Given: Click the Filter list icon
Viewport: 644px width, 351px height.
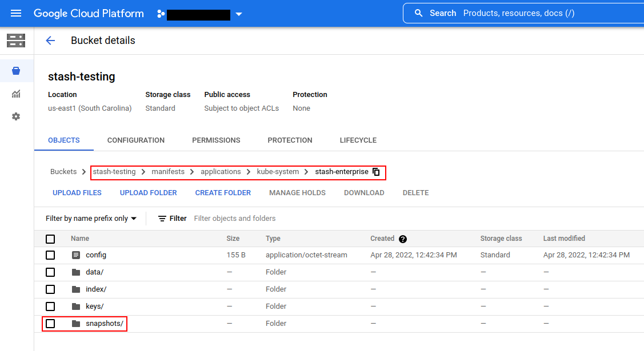Looking at the screenshot, I should coord(162,219).
